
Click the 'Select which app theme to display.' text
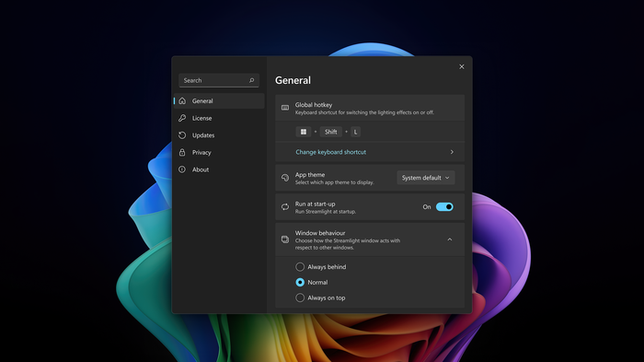click(334, 182)
